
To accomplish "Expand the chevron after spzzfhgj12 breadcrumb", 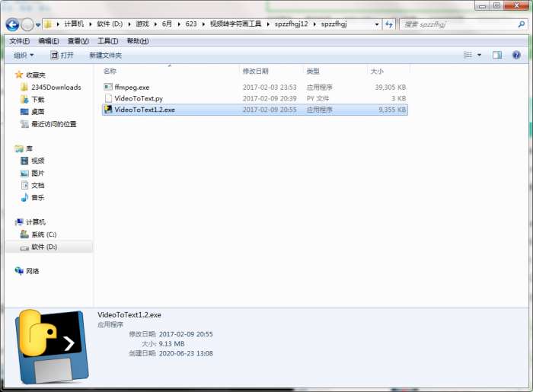I will 314,24.
